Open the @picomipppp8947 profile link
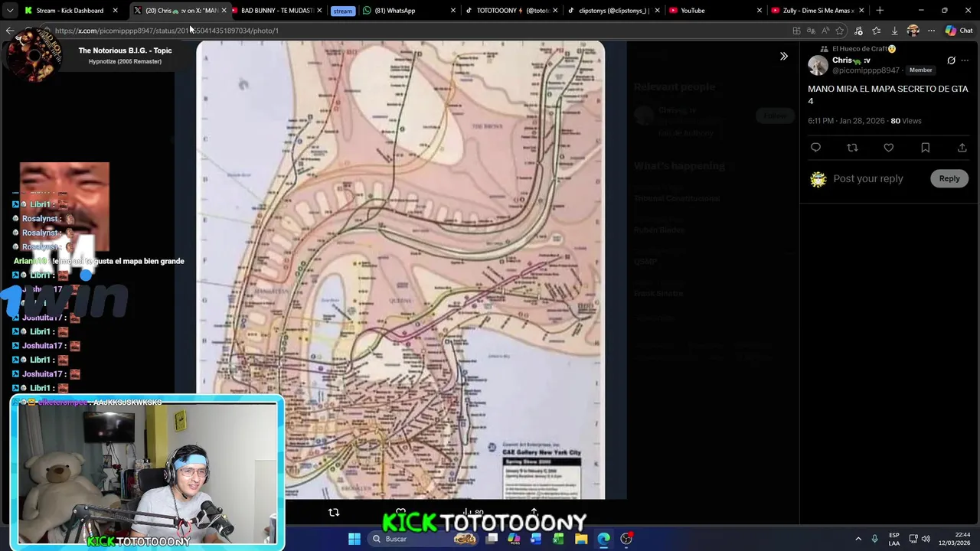 click(x=866, y=70)
